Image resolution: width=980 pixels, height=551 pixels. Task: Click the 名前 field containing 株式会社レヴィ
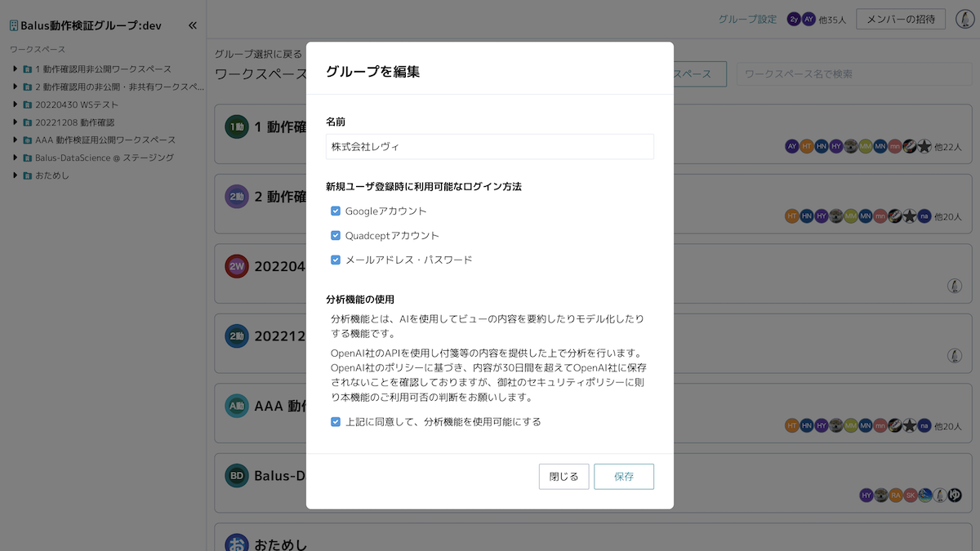click(x=490, y=147)
